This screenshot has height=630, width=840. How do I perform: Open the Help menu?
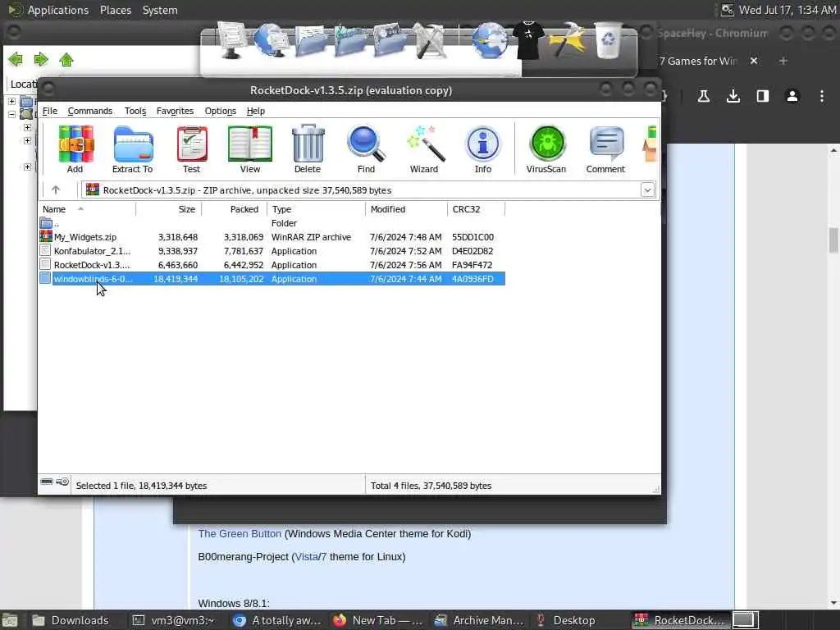[x=256, y=111]
